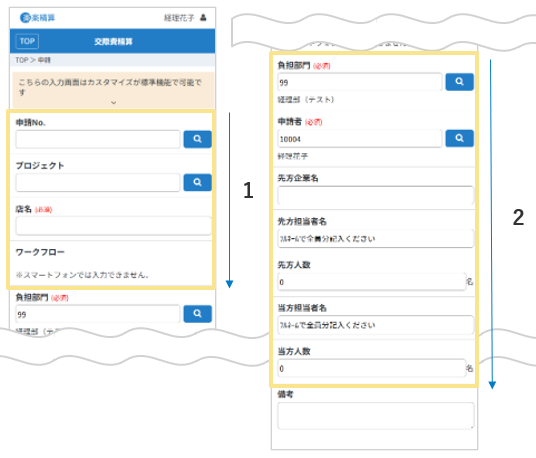Image resolution: width=536 pixels, height=458 pixels.
Task: Click the user profile icon beside 経理花子
Action: click(203, 17)
